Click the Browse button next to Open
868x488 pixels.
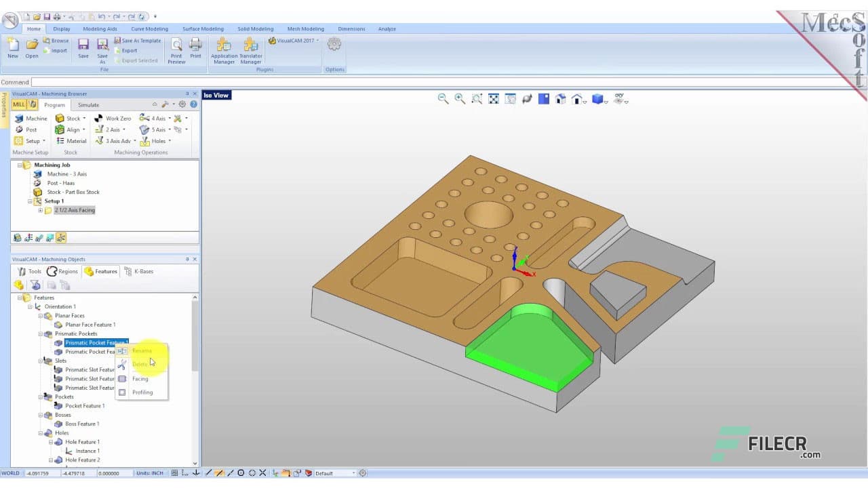(57, 40)
